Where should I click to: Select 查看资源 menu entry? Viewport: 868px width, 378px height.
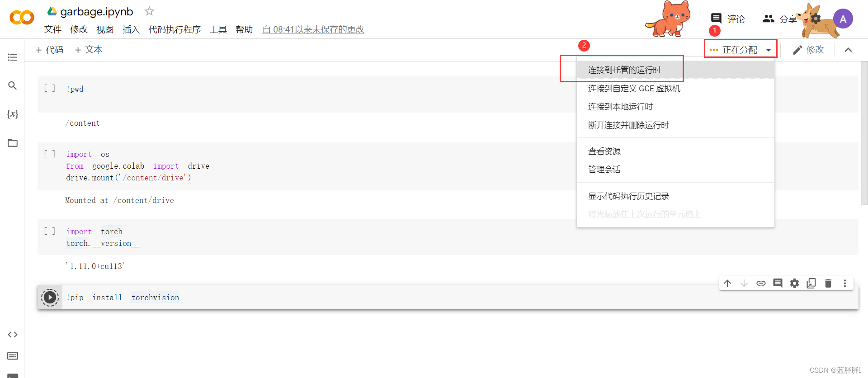tap(675, 151)
